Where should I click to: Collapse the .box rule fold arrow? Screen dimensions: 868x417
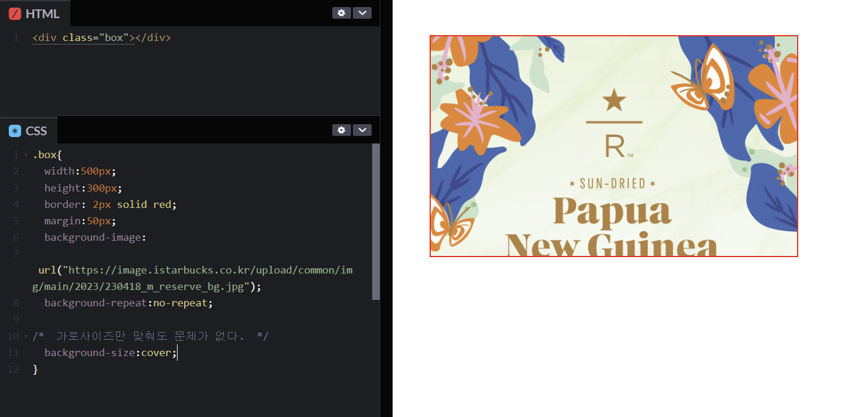26,155
